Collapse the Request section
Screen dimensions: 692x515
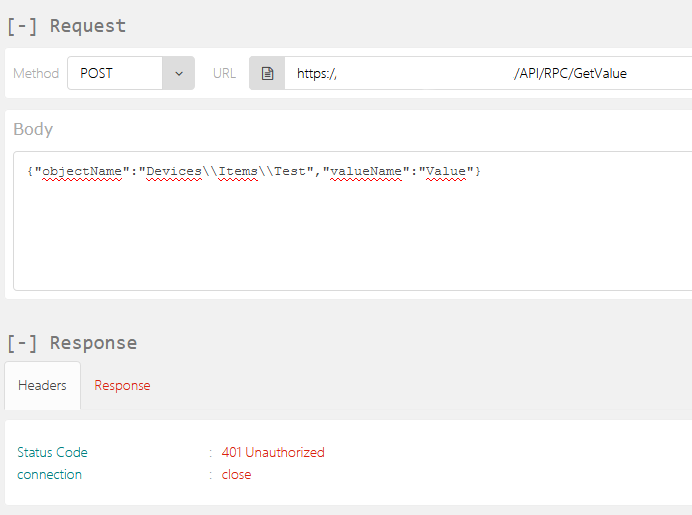point(22,26)
